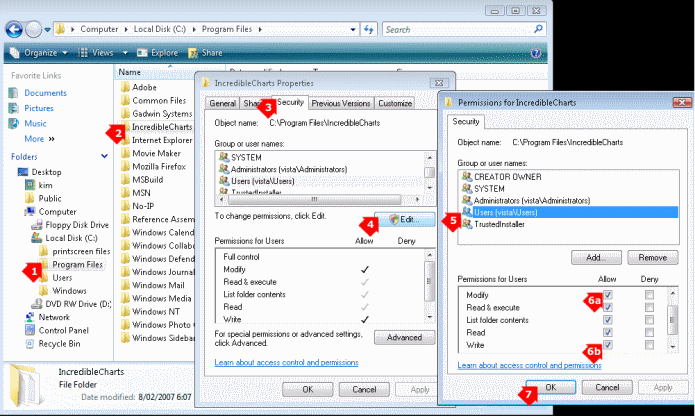Click the Advanced button in Properties dialog

(x=404, y=338)
